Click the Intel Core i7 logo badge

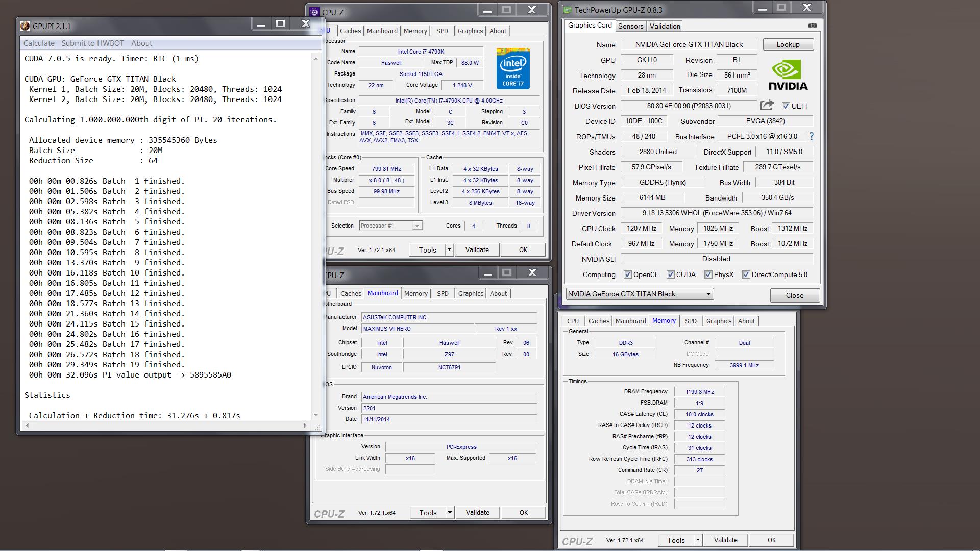tap(513, 68)
